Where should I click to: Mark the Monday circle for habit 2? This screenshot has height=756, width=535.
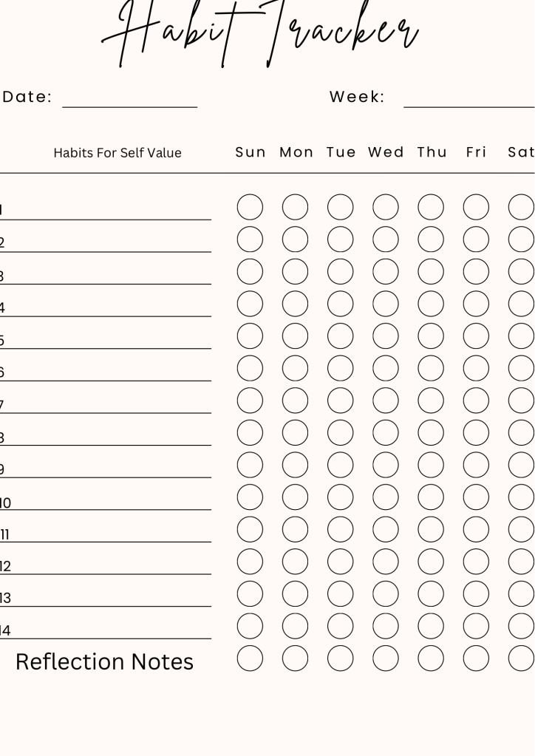(295, 239)
